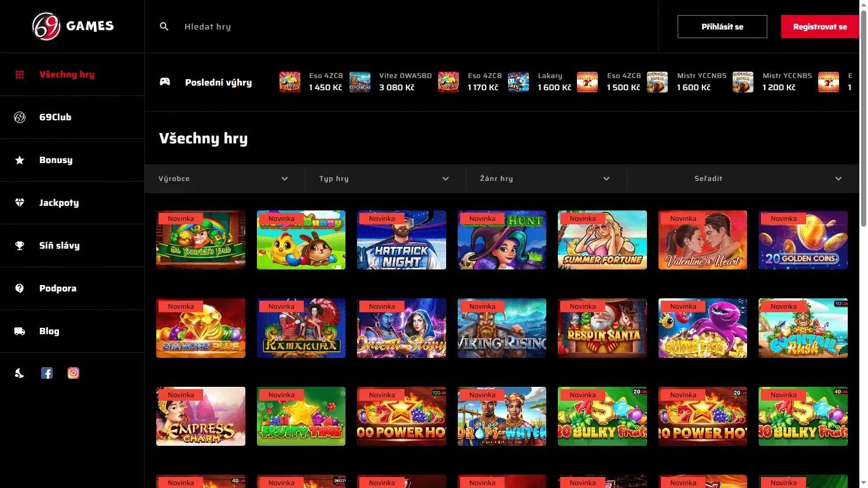Expand the Výrobce filter dropdown
The height and width of the screenshot is (488, 868).
[224, 178]
